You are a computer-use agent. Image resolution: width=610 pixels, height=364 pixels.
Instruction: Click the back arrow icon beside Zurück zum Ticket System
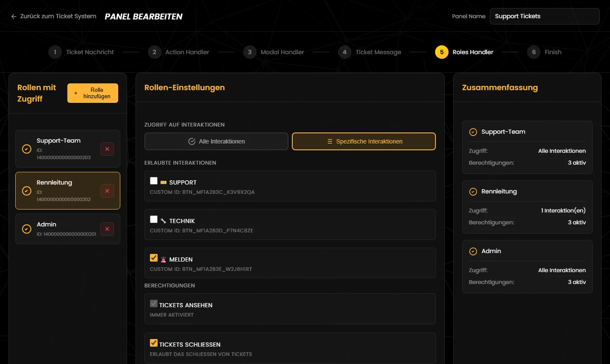(x=14, y=17)
